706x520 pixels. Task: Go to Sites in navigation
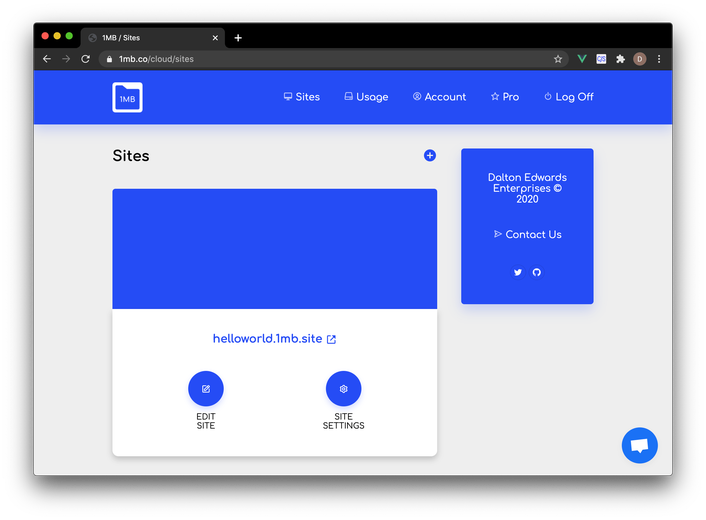pos(302,97)
